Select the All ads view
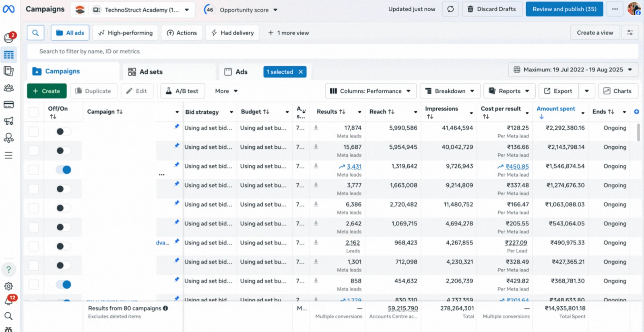Viewport: 644px width, 332px height. 70,33
